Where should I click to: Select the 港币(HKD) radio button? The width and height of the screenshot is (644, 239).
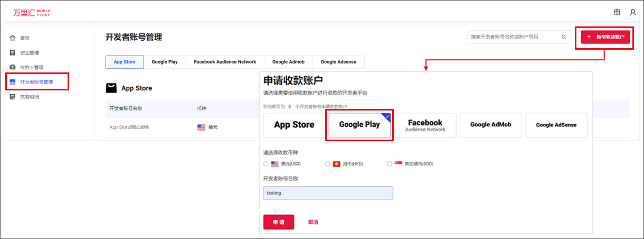(x=328, y=164)
